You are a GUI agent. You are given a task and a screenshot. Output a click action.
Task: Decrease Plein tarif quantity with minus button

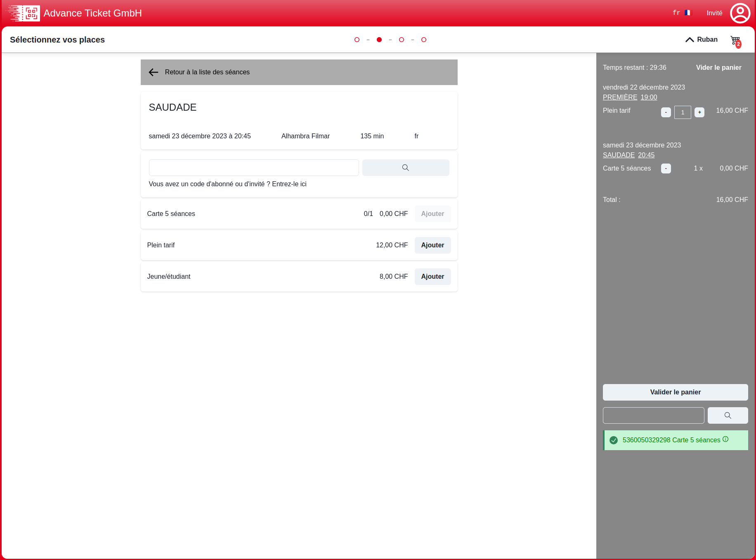pyautogui.click(x=666, y=112)
